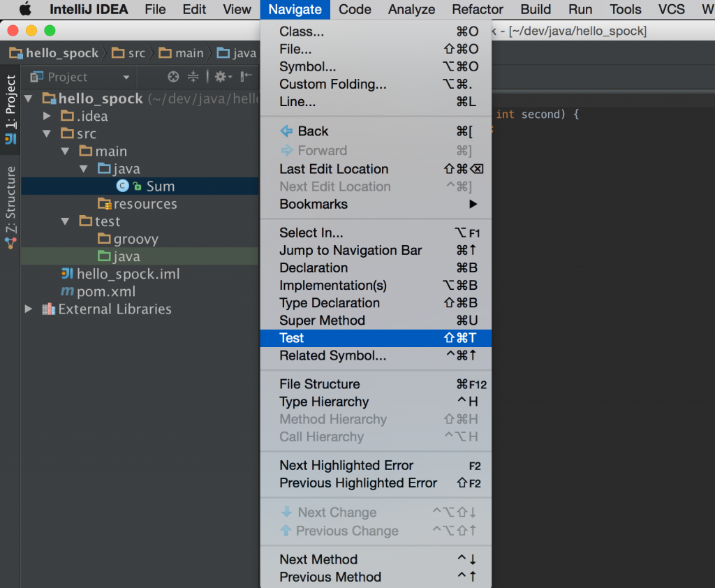The height and width of the screenshot is (588, 715).
Task: Click the collapse all icon in Project toolbar
Action: pos(193,77)
